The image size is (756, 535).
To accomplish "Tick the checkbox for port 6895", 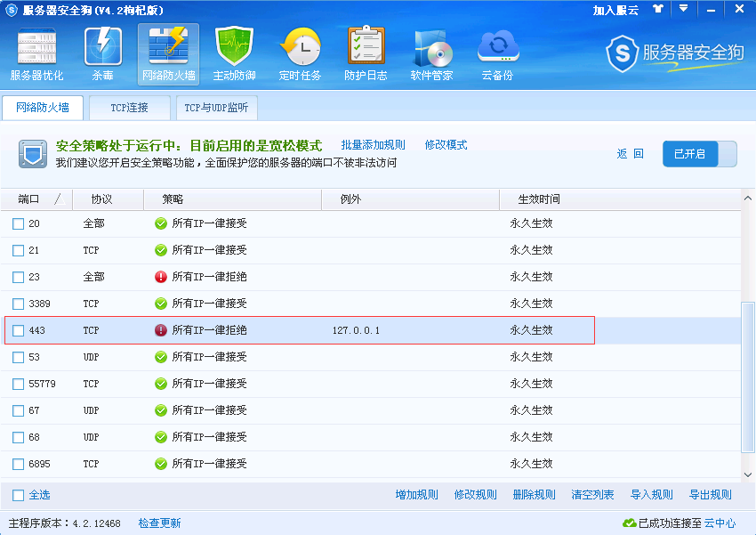I will coord(19,464).
